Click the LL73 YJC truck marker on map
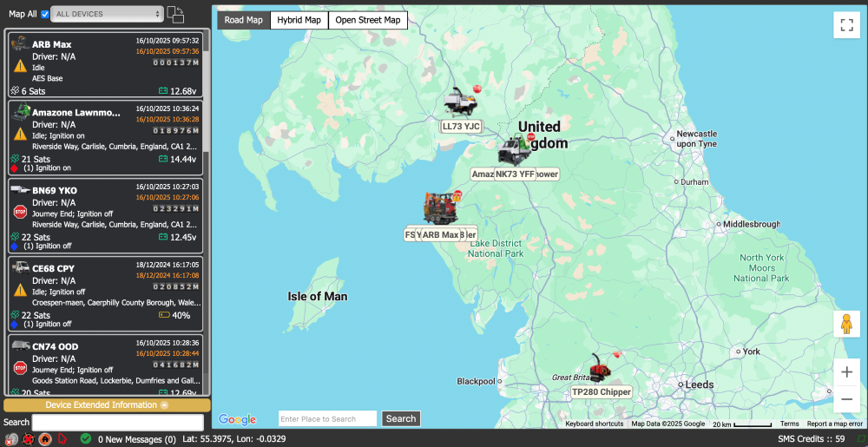The image size is (868, 447). [x=460, y=102]
